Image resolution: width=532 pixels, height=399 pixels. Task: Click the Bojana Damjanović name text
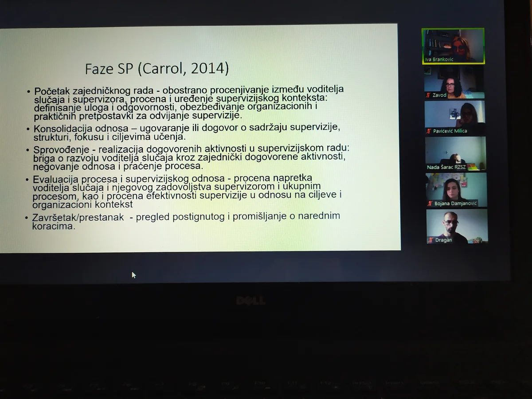click(x=455, y=203)
